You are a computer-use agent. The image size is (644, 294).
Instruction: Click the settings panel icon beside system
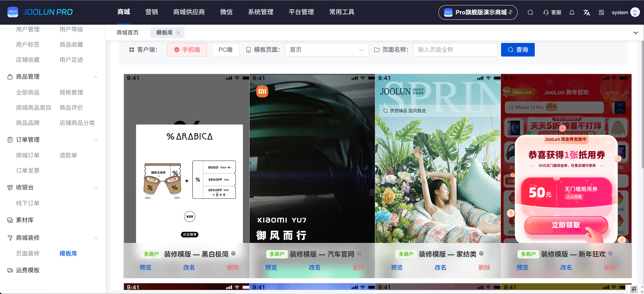coord(602,13)
